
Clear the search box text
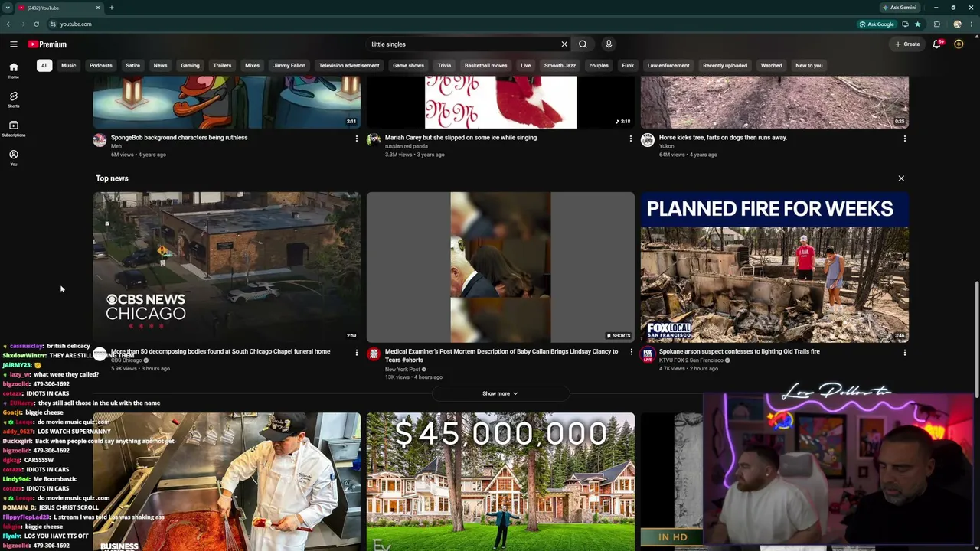564,44
